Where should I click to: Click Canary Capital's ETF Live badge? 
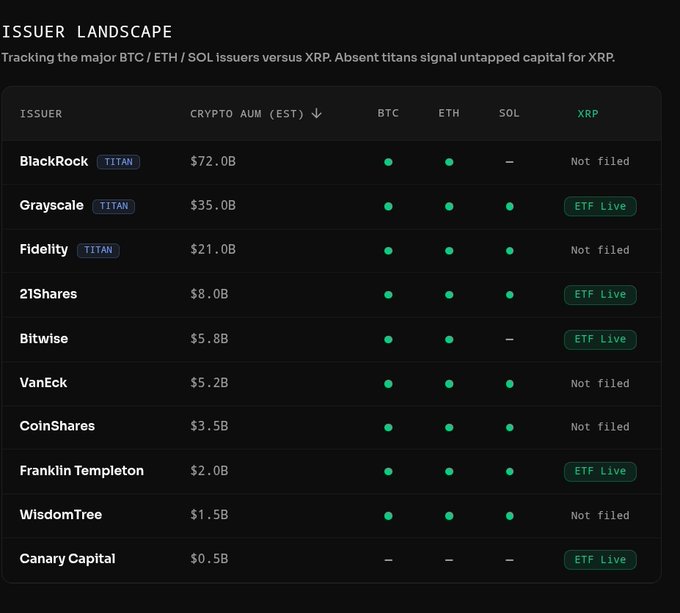(x=600, y=560)
